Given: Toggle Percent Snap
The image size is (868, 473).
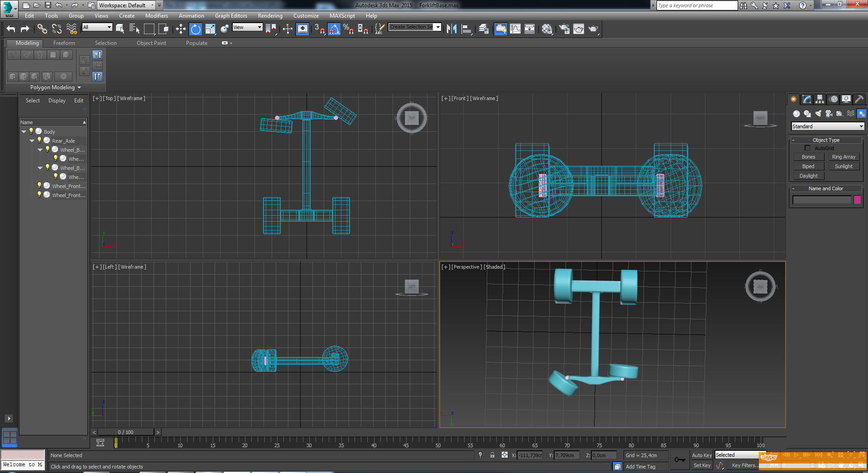Looking at the screenshot, I should pyautogui.click(x=348, y=29).
